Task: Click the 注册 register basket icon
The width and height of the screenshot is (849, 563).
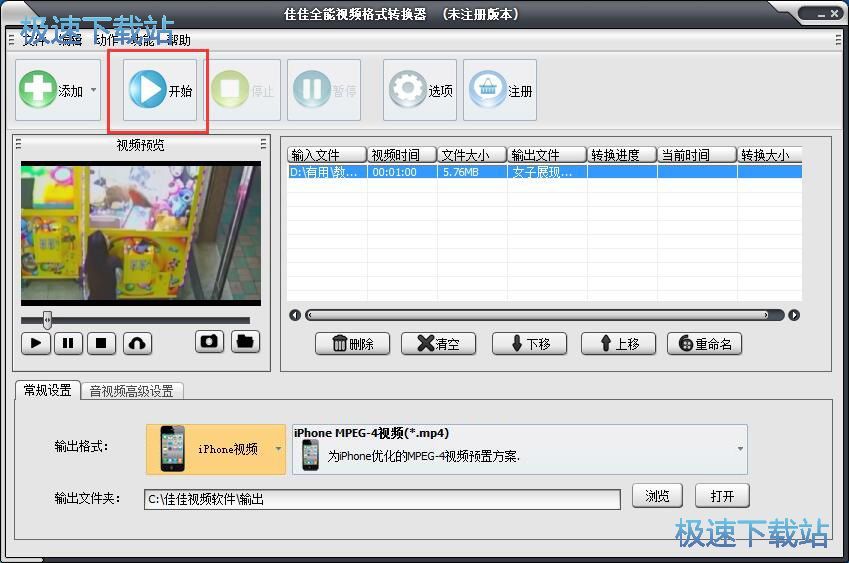Action: (499, 91)
